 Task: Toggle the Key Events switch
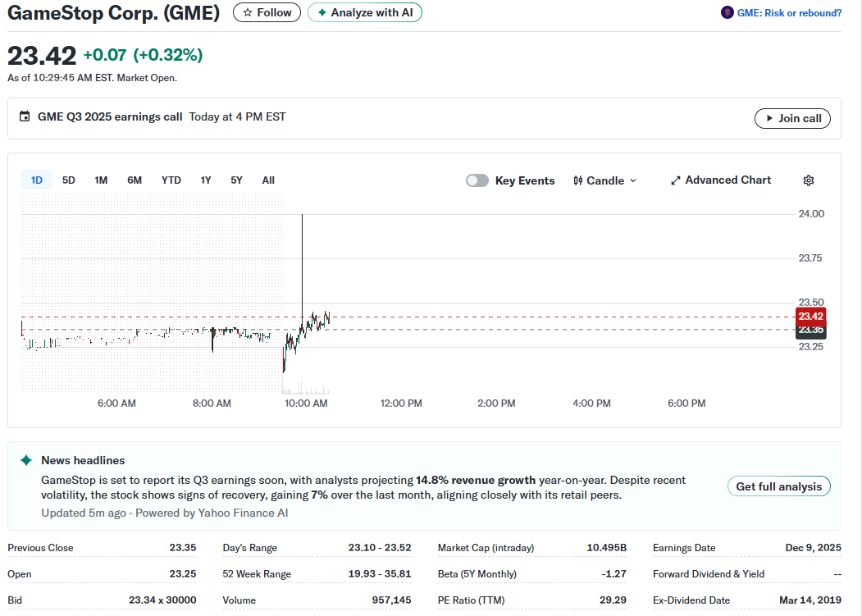(477, 180)
